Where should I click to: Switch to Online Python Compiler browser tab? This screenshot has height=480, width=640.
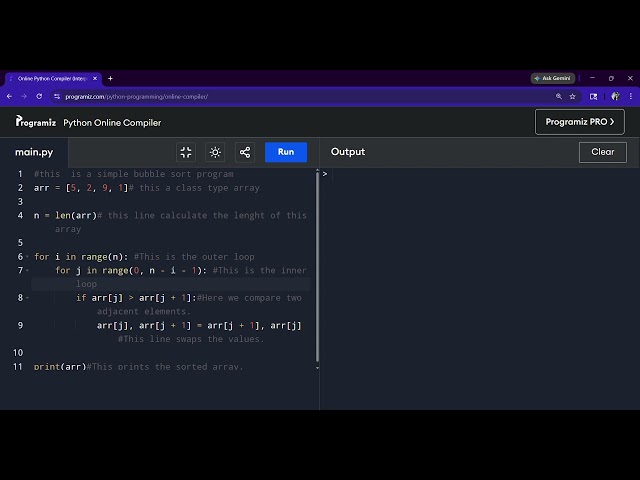(53, 78)
